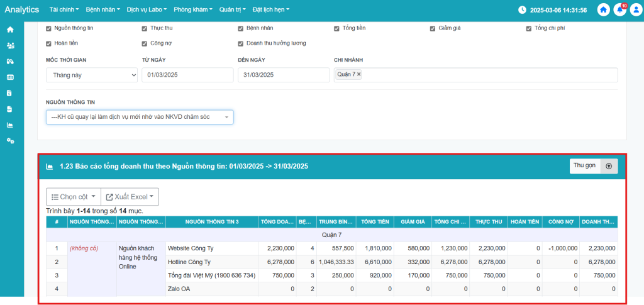This screenshot has height=305, width=644.
Task: Open the sidebar home icon
Action: (10, 30)
